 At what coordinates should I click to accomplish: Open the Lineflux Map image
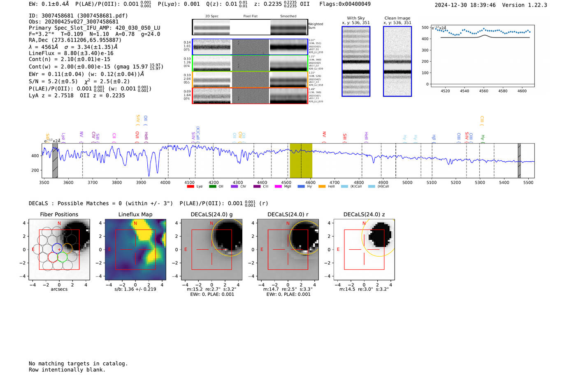point(135,249)
